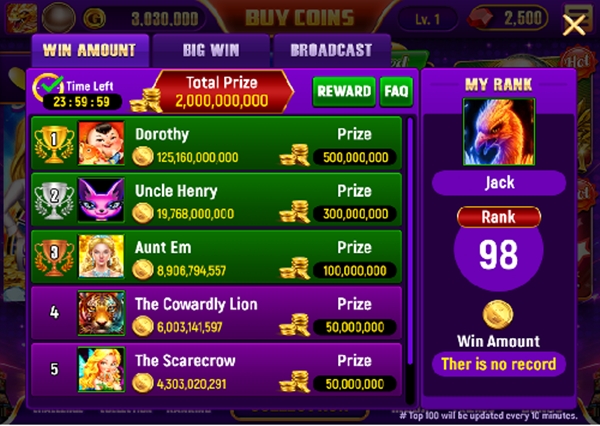Click Uncle Henry's pink cat avatar
Viewport: 600px width, 426px height.
(x=101, y=200)
